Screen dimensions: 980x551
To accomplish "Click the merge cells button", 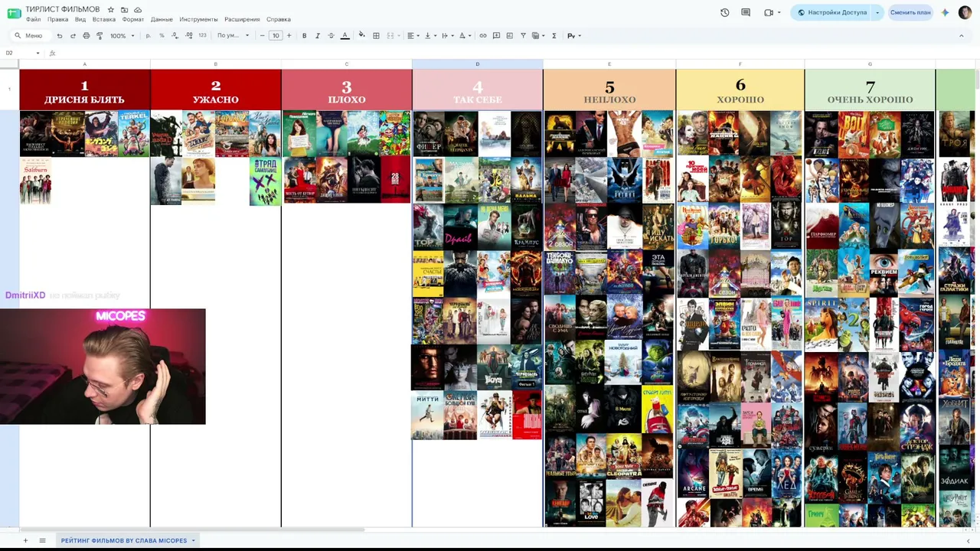I will click(x=390, y=36).
